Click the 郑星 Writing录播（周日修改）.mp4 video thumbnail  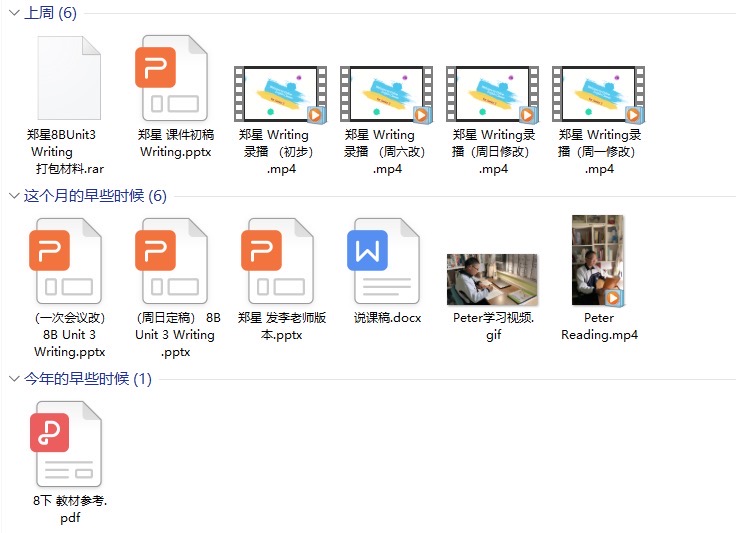(491, 95)
